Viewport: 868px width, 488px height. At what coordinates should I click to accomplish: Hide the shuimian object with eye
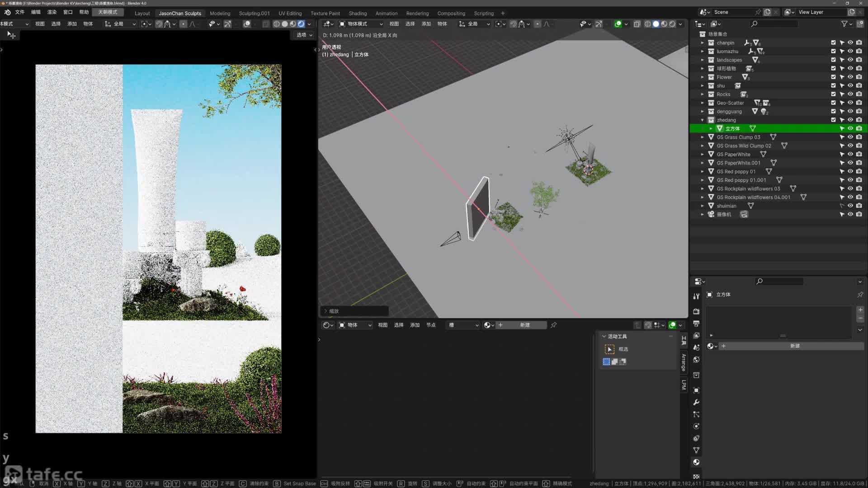tap(850, 206)
